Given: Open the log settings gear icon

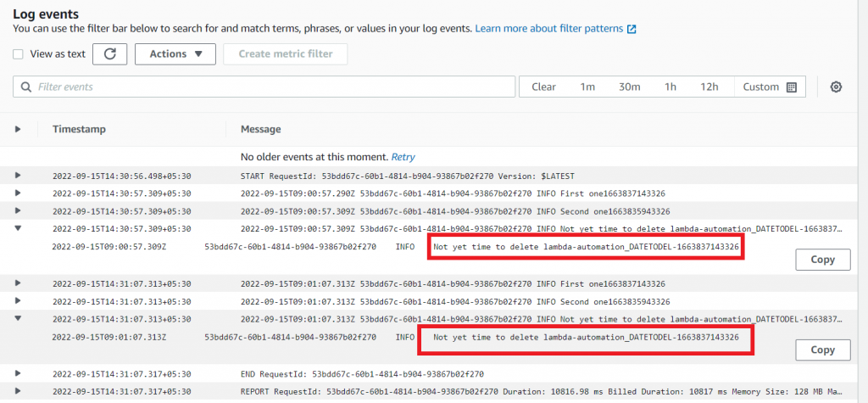Looking at the screenshot, I should [x=836, y=87].
